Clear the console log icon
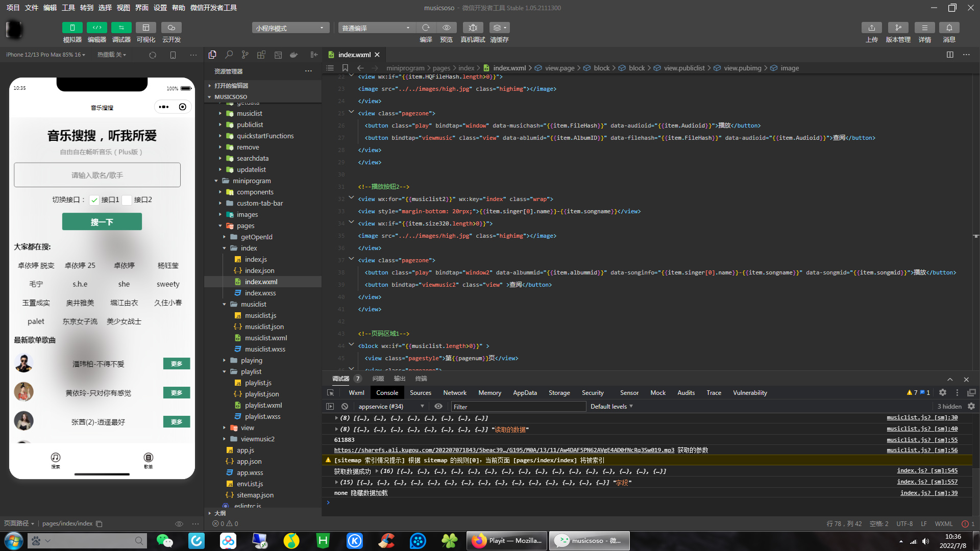The image size is (980, 551). [345, 407]
